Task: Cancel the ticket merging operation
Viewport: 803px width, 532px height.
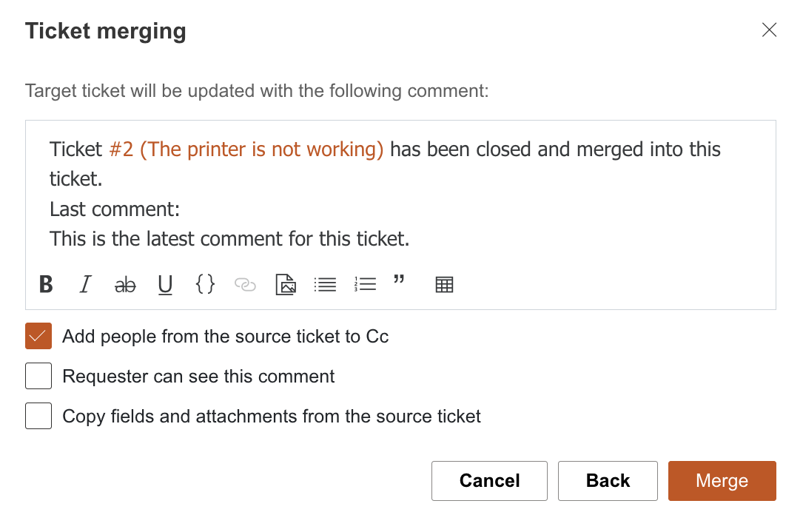Action: [x=489, y=481]
